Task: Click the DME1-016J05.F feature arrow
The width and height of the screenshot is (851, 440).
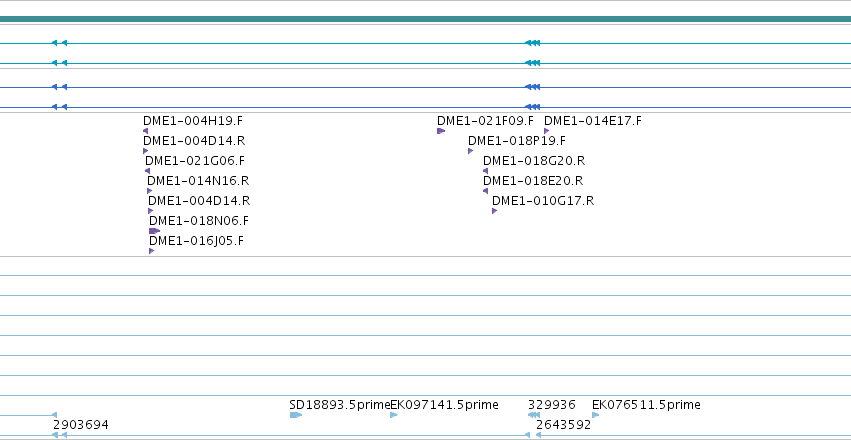Action: click(151, 251)
